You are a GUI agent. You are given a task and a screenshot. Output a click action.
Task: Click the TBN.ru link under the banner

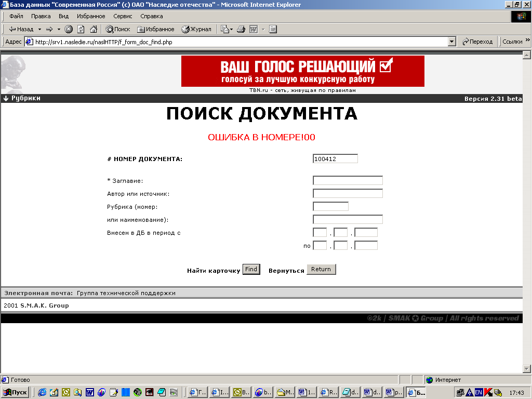pyautogui.click(x=302, y=90)
